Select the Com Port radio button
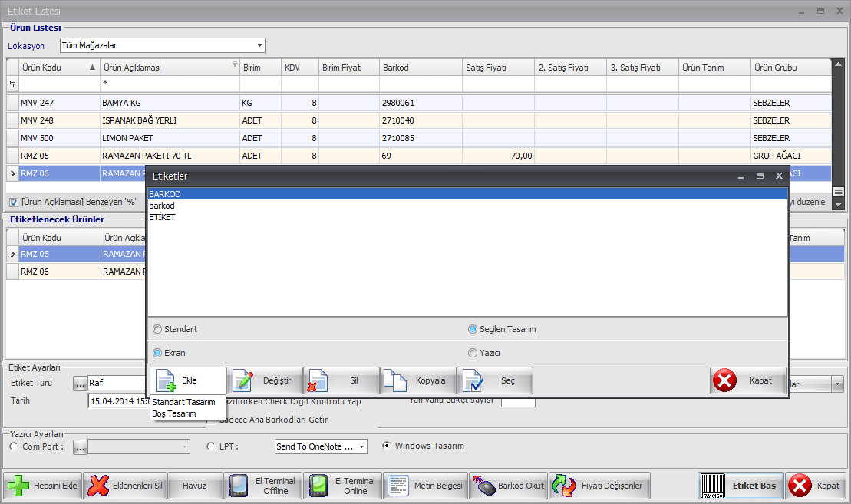 click(x=14, y=446)
